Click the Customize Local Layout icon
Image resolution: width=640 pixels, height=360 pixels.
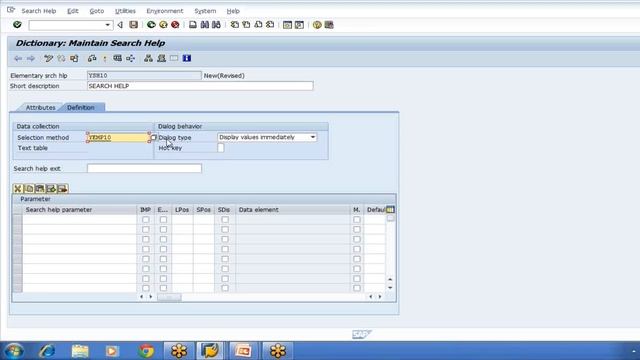(x=329, y=25)
